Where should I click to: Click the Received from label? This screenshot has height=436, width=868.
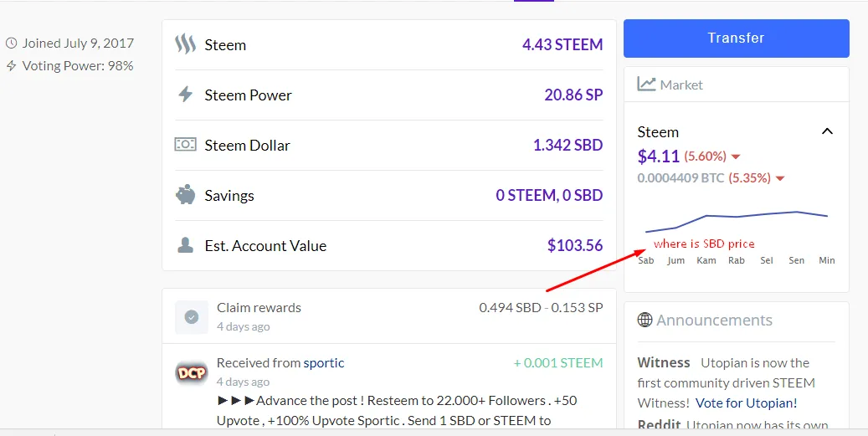(259, 363)
